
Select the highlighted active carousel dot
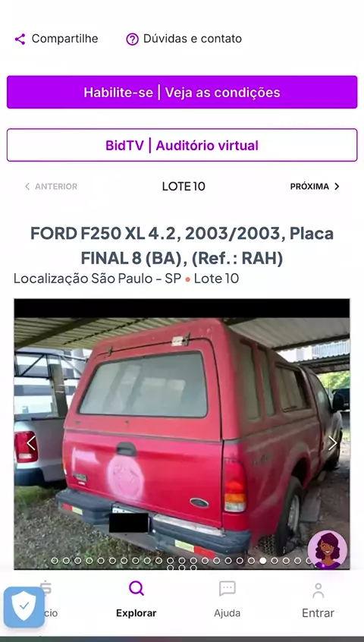click(263, 561)
